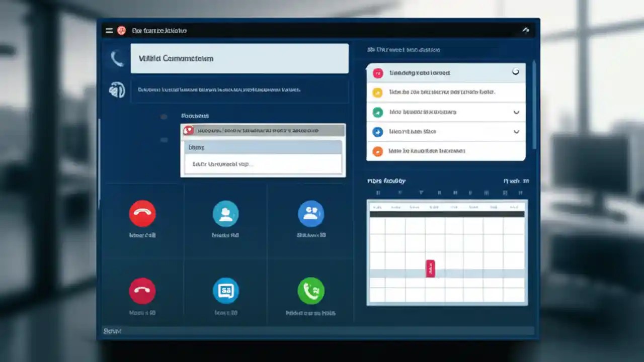Select the screen message icon in bottom row

225,291
